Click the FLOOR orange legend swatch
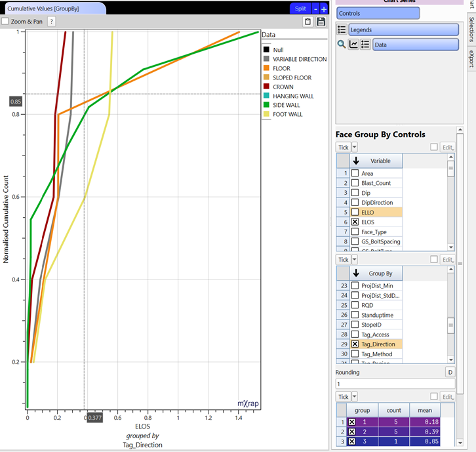The image size is (476, 452). [x=266, y=68]
